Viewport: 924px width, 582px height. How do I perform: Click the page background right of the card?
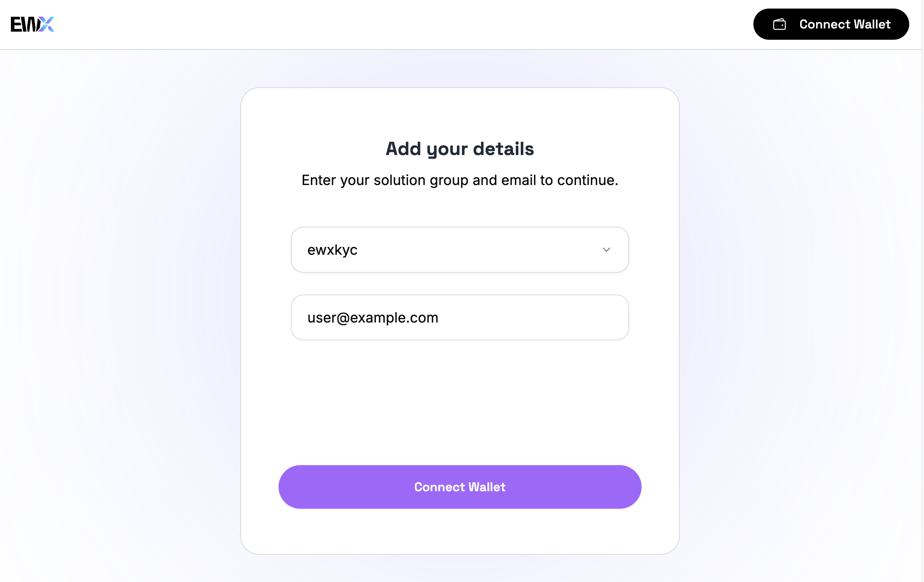799,312
